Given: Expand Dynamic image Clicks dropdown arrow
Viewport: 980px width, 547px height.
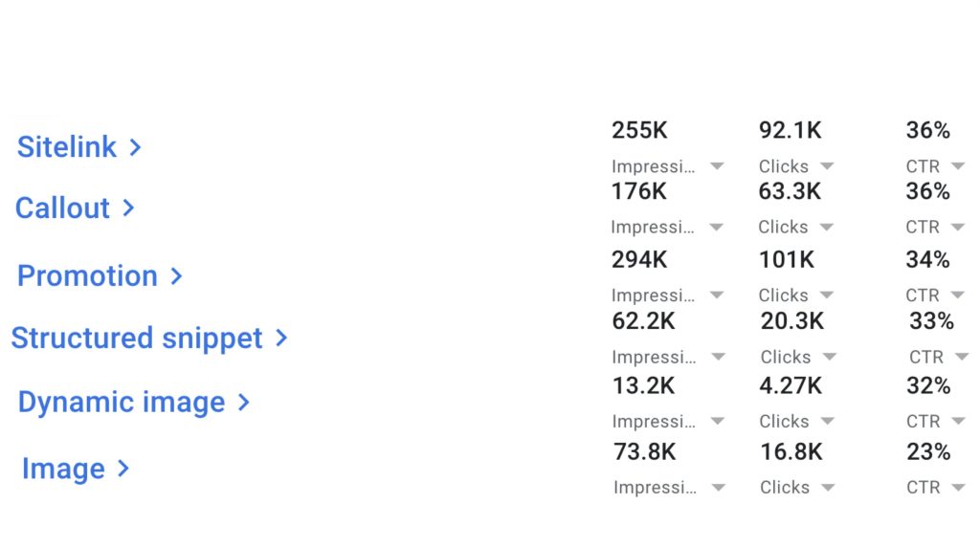Looking at the screenshot, I should pos(827,422).
